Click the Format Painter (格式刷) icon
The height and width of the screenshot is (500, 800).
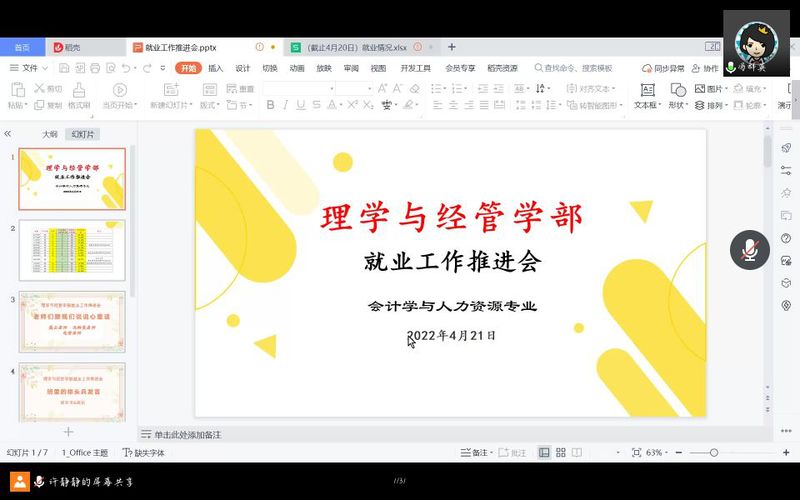79,90
